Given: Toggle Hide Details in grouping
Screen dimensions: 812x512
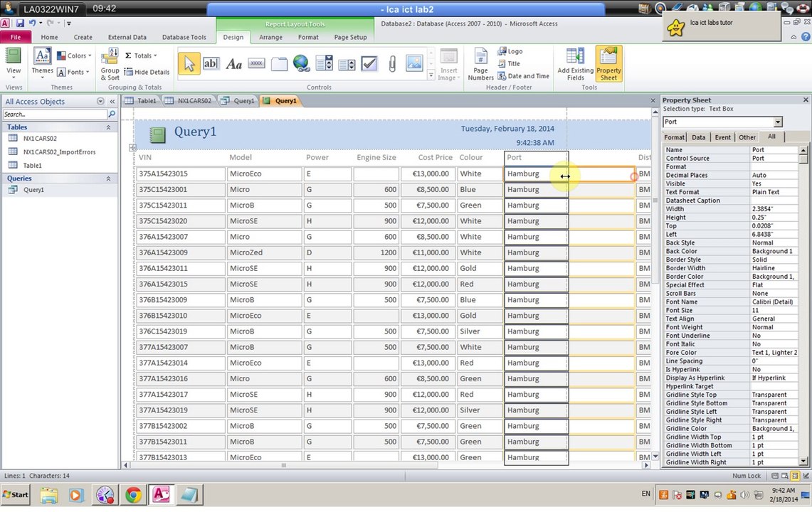Looking at the screenshot, I should click(147, 72).
